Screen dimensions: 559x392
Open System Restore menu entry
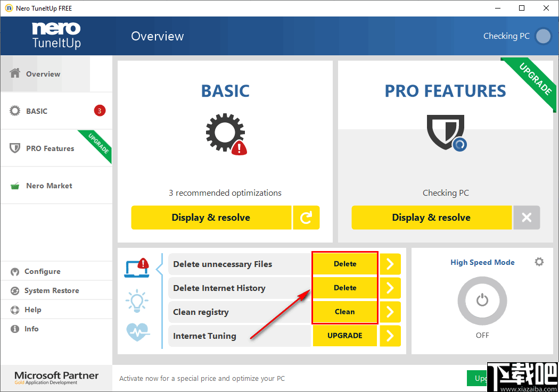click(56, 290)
